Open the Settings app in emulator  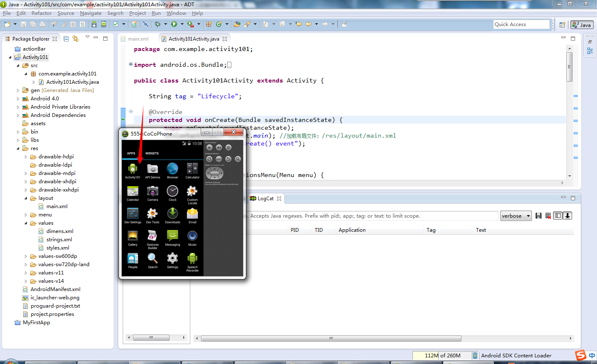172,260
